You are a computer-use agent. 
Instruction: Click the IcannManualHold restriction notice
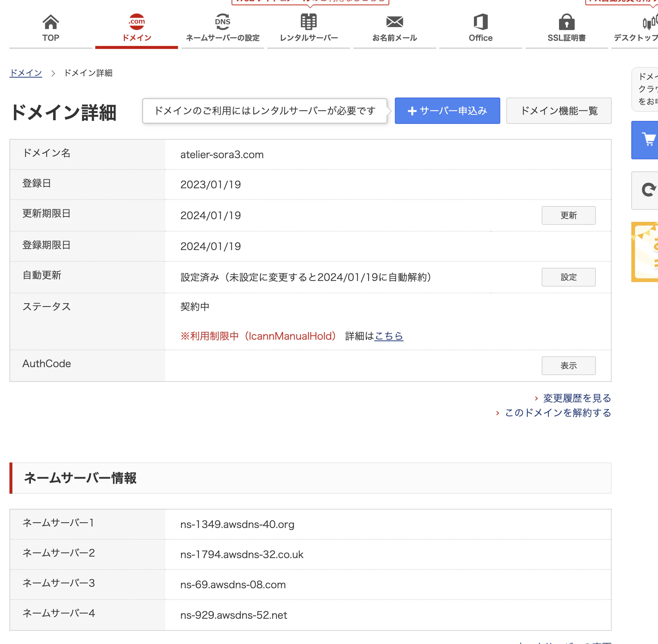click(x=258, y=336)
